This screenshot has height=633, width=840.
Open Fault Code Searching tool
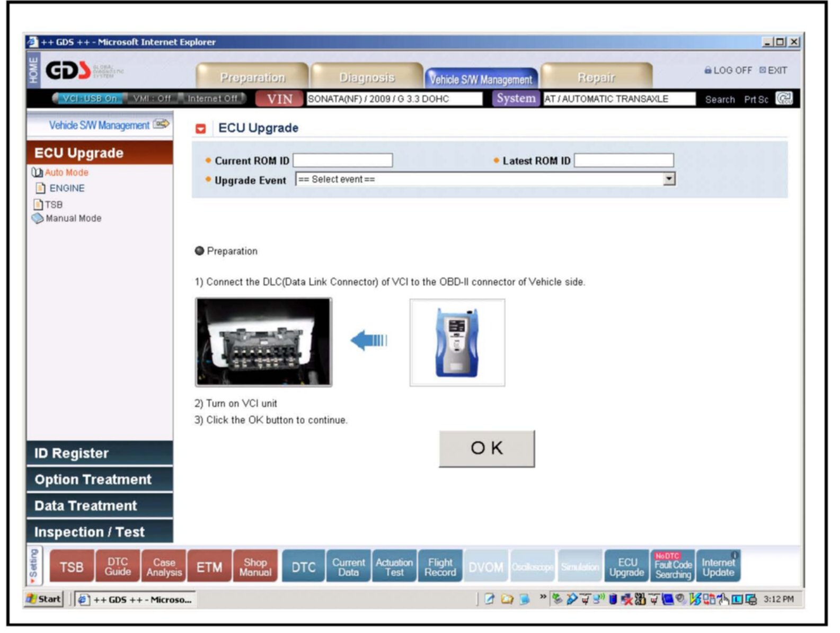pyautogui.click(x=673, y=567)
